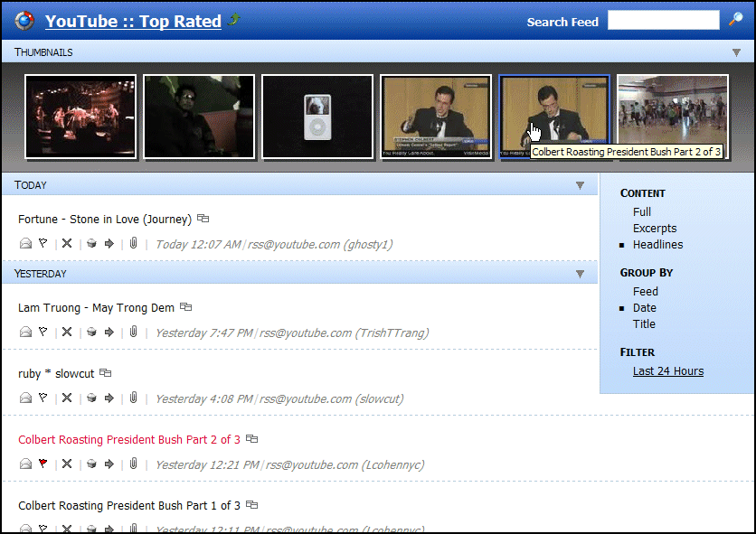The image size is (756, 534).
Task: Delete the Lam Truong - May Trong Dem item
Action: (x=67, y=332)
